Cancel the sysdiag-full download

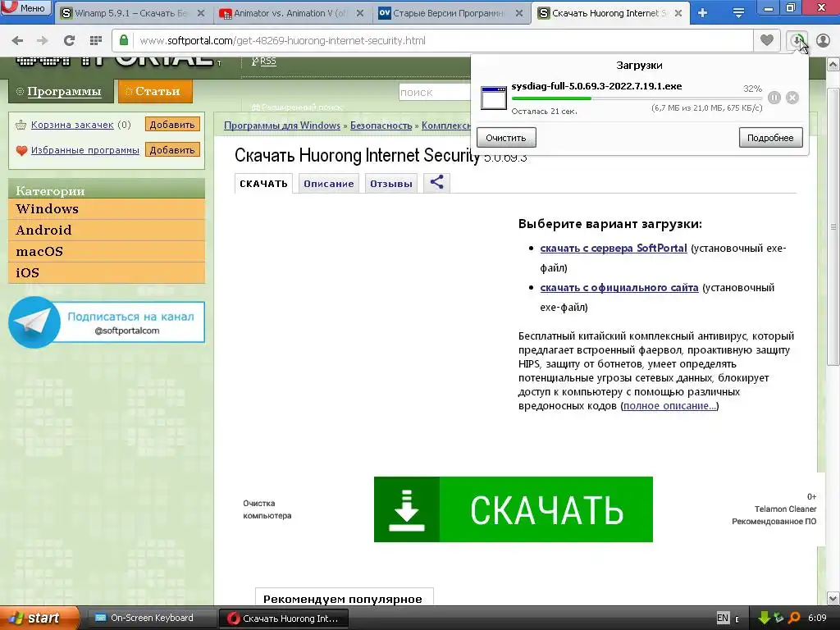pos(792,98)
